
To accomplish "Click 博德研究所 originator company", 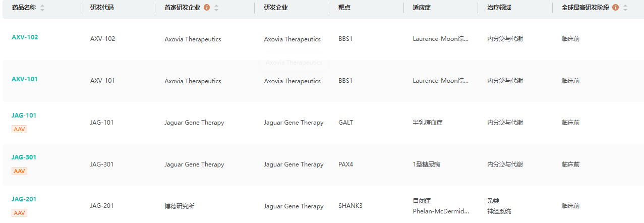I will 180,206.
